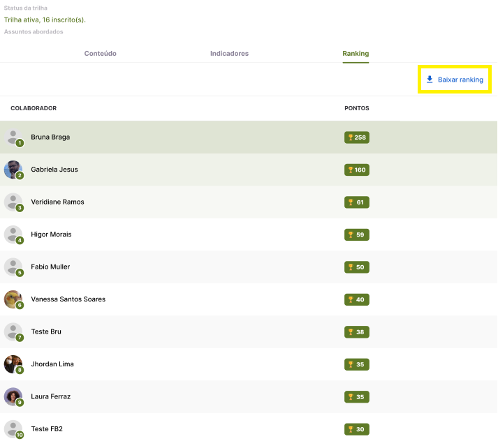
Task: Download the ranking with Baixar ranking
Action: coord(455,80)
